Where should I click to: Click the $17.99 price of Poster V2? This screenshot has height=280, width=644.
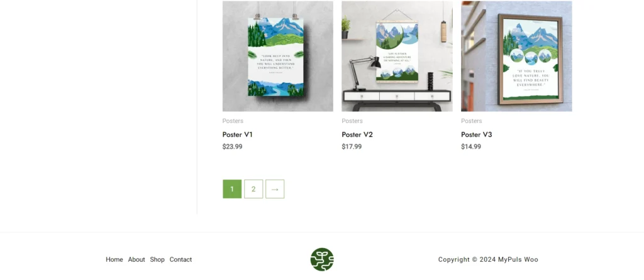(x=352, y=147)
